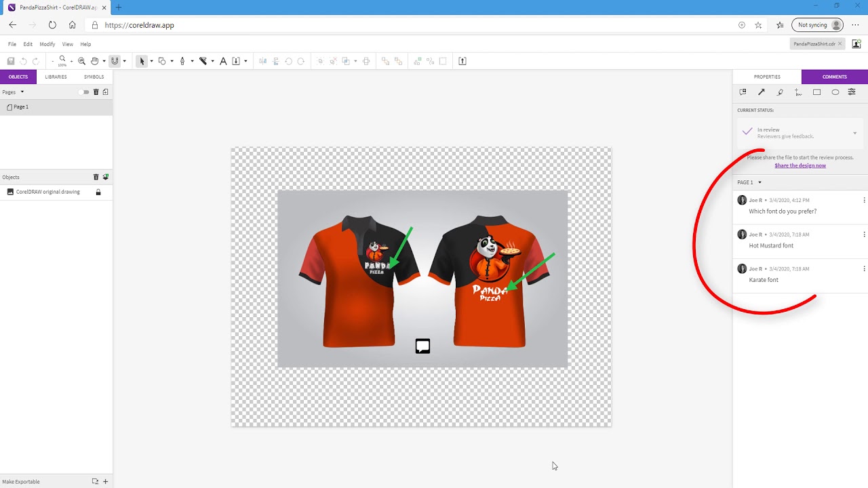Open Pick tool flyout arrow
The width and height of the screenshot is (868, 488).
click(151, 61)
